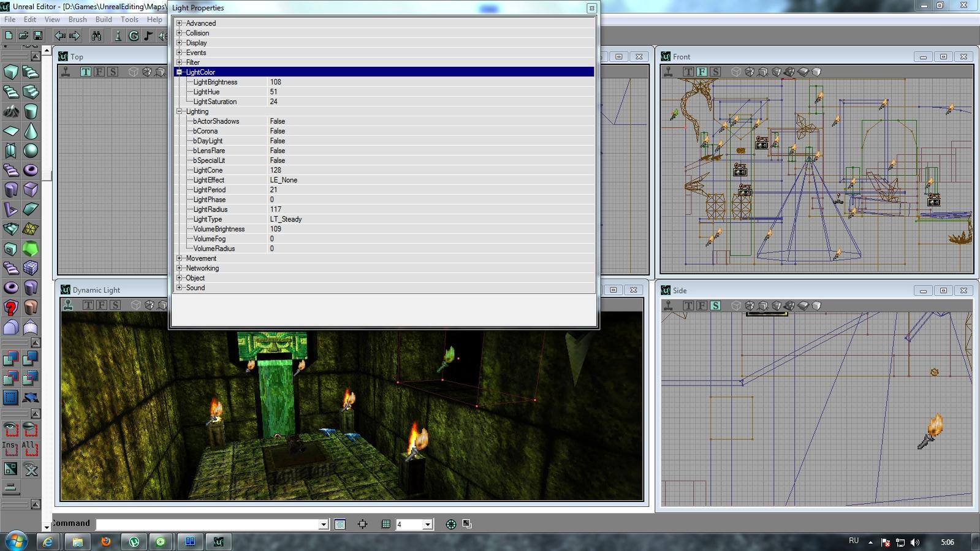Screen dimensions: 980x551
Task: Select the Cube brush builder tool
Action: point(11,72)
